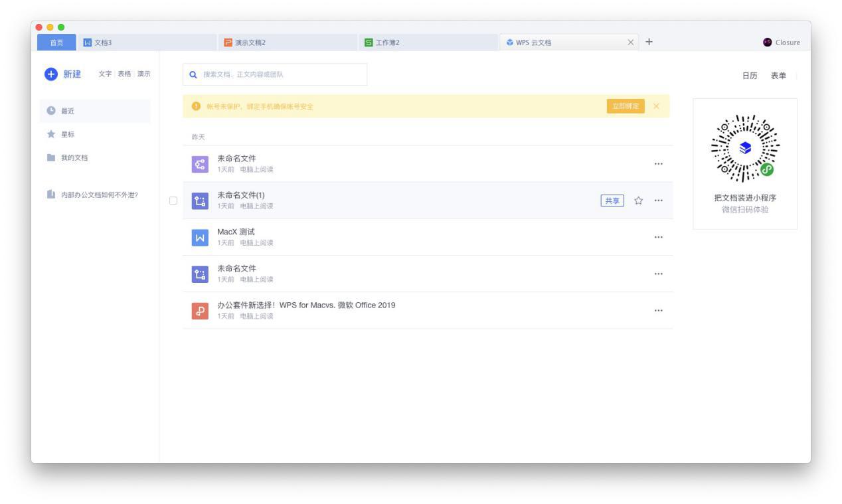The height and width of the screenshot is (504, 842).
Task: Open more options for 办公套件新选择 document
Action: click(x=657, y=309)
